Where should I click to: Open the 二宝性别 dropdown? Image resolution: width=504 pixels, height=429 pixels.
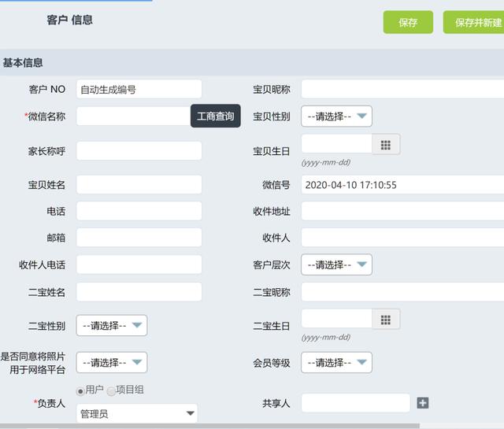(111, 325)
